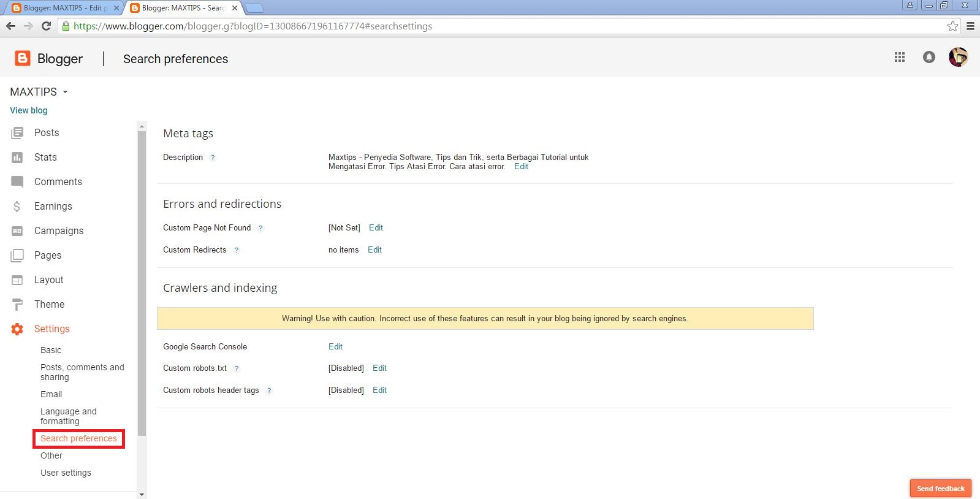Reload the page with refresh icon
The image size is (980, 499).
point(46,26)
